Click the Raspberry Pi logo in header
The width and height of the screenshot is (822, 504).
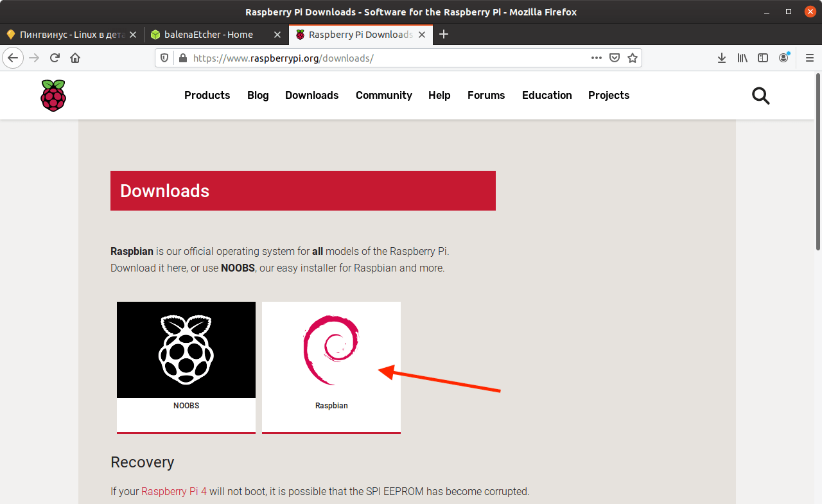pos(53,96)
